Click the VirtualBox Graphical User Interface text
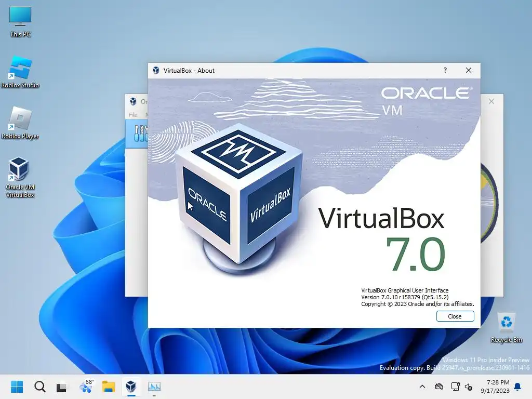 [x=405, y=290]
